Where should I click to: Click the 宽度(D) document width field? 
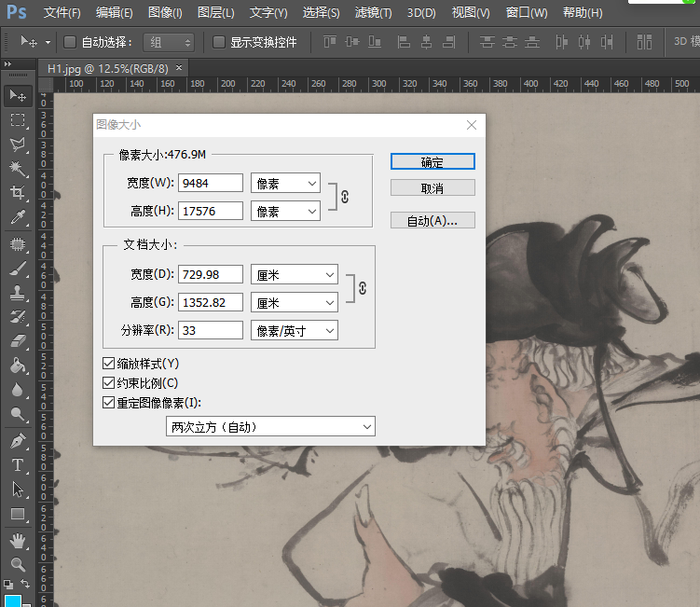coord(211,275)
